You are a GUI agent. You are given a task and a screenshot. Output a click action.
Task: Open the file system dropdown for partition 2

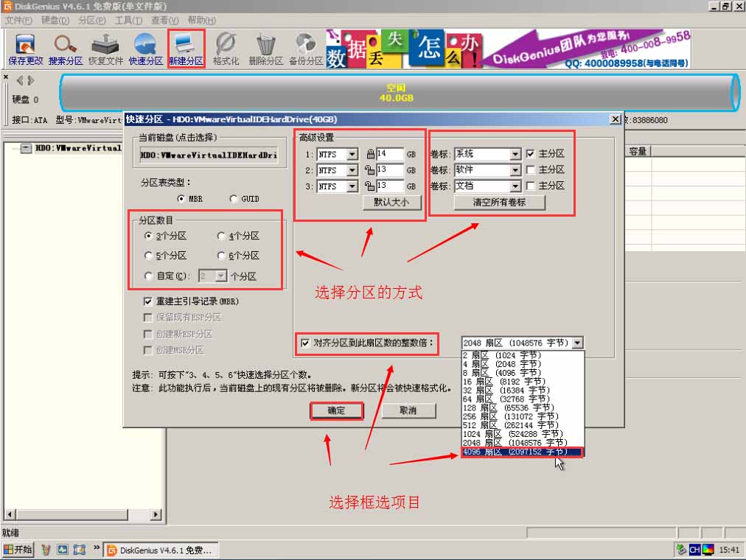click(x=352, y=170)
